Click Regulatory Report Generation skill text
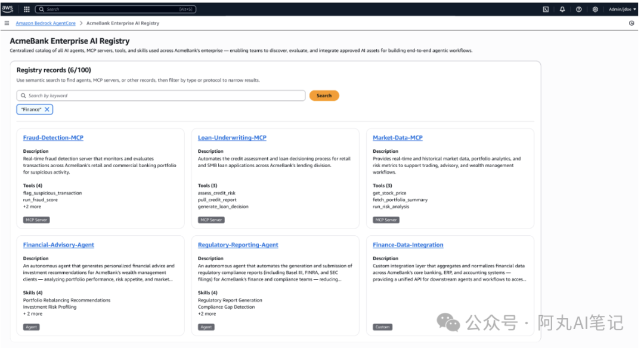Image resolution: width=644 pixels, height=348 pixels. pyautogui.click(x=230, y=300)
